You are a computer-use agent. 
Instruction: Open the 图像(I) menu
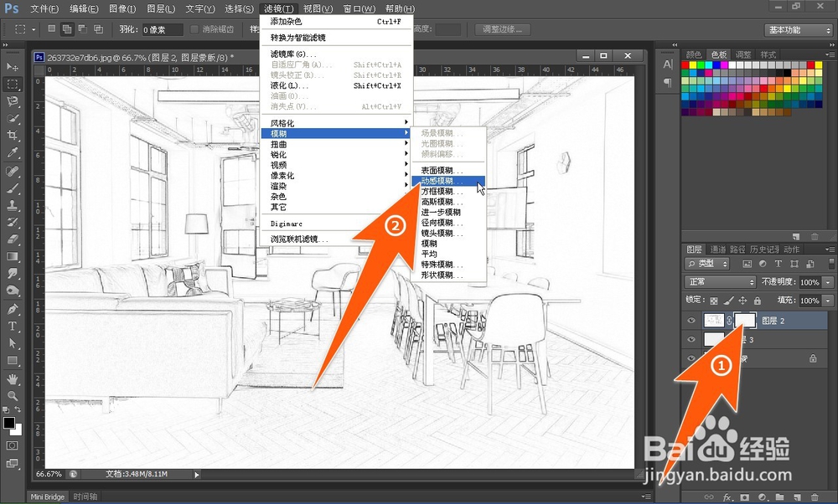click(x=122, y=8)
